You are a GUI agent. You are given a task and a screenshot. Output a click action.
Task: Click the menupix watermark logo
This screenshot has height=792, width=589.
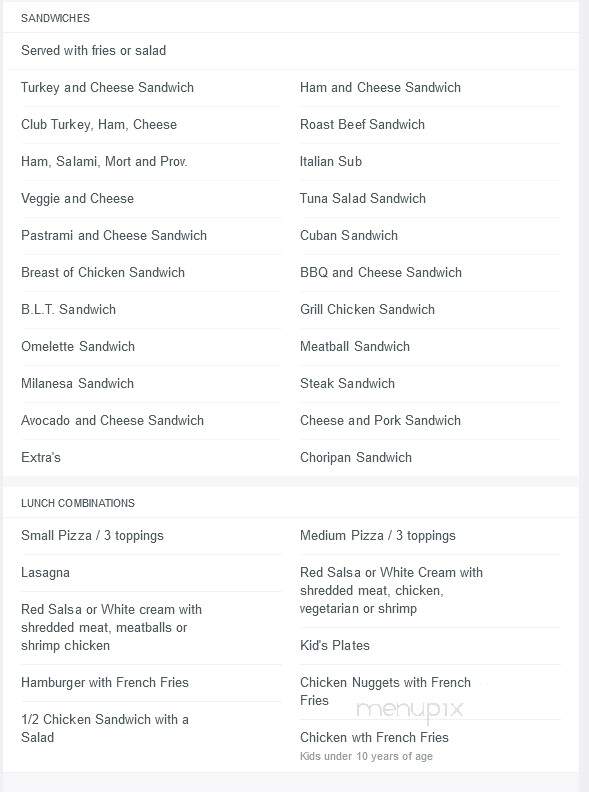pos(410,710)
